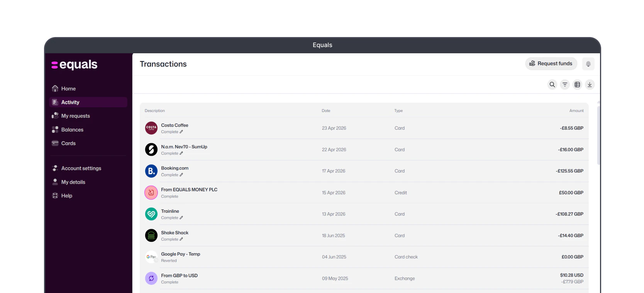The height and width of the screenshot is (293, 644).
Task: Click the Shake Shack merchant logo
Action: [151, 235]
